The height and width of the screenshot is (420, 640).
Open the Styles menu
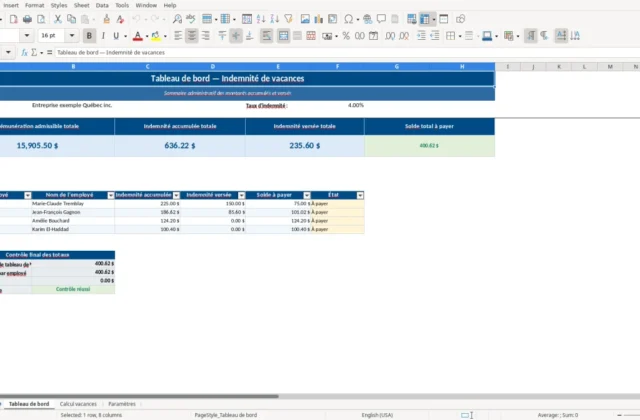pyautogui.click(x=59, y=5)
